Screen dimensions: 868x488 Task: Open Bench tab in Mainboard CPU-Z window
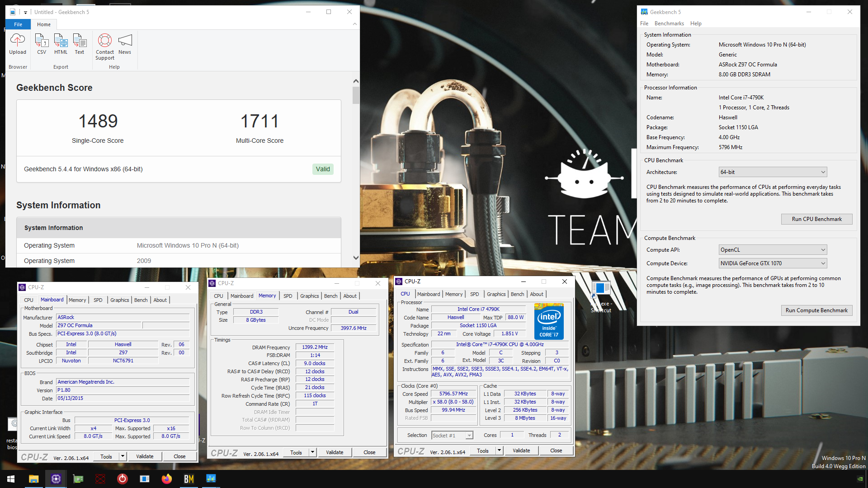(141, 300)
